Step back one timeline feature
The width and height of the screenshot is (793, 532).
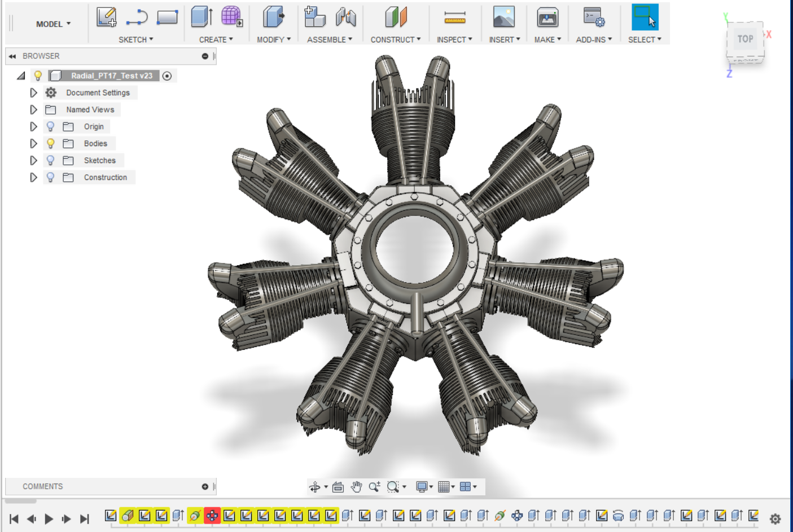[32, 519]
